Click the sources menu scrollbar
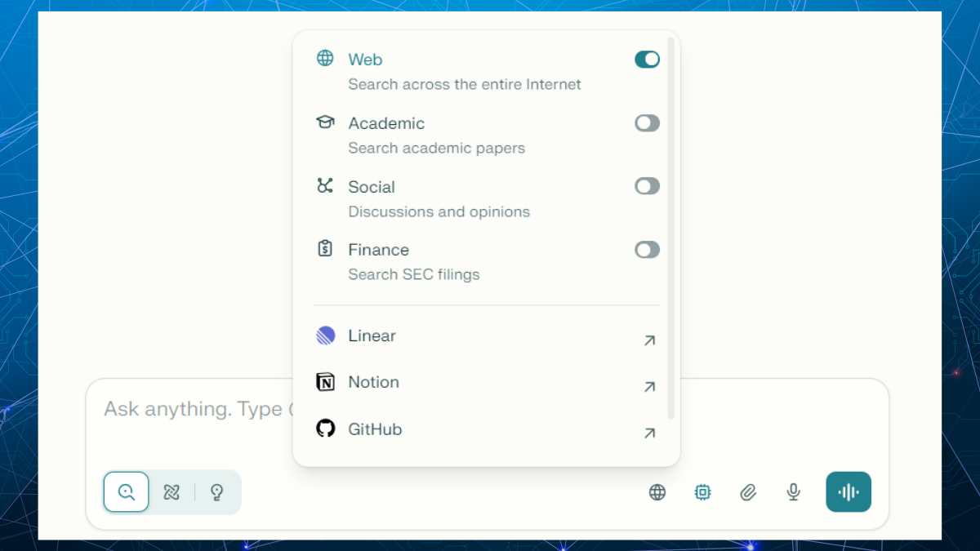 tap(671, 229)
